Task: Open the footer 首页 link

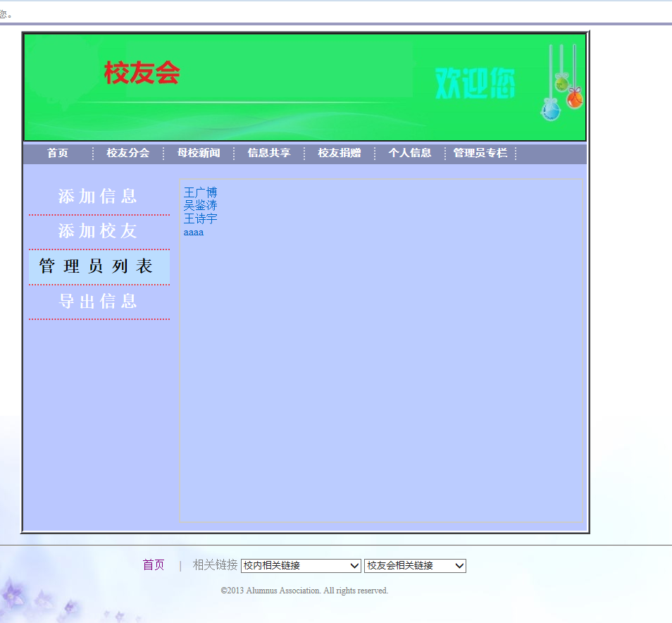Action: click(153, 564)
